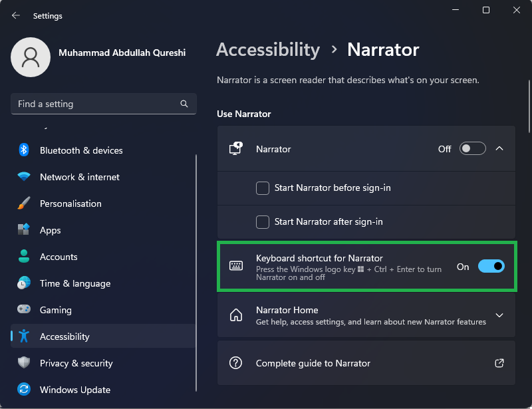The image size is (532, 409).
Task: Turn on the Narrator toggle switch
Action: tap(472, 149)
